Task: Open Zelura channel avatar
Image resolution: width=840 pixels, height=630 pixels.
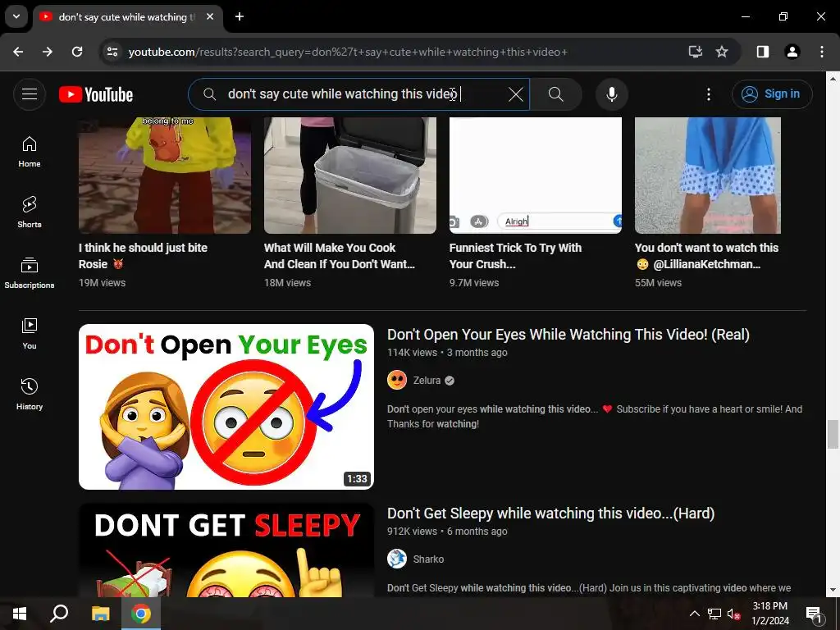Action: tap(397, 381)
